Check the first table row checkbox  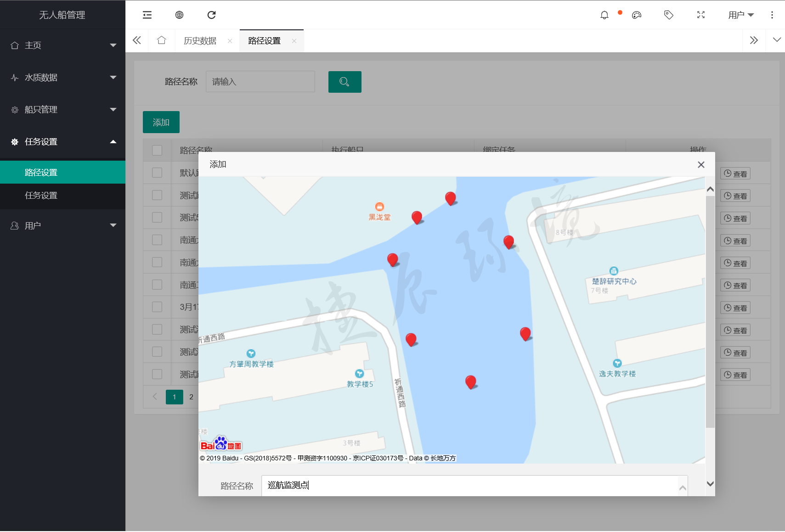tap(157, 173)
